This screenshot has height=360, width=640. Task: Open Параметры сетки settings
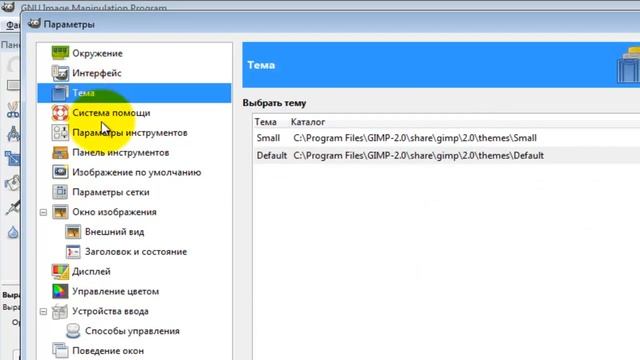click(x=111, y=192)
